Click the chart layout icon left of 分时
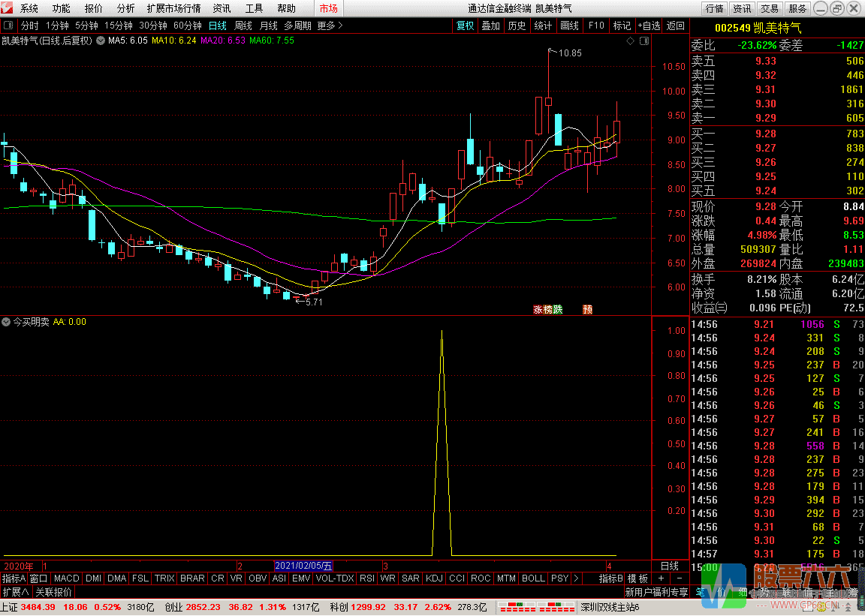Image resolution: width=865 pixels, height=616 pixels. [x=8, y=26]
